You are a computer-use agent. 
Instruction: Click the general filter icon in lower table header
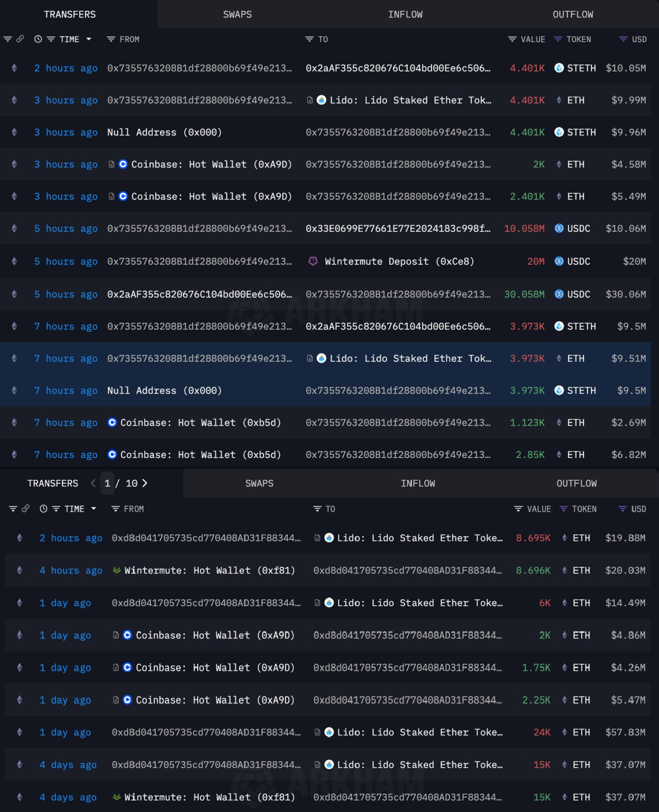(x=13, y=509)
